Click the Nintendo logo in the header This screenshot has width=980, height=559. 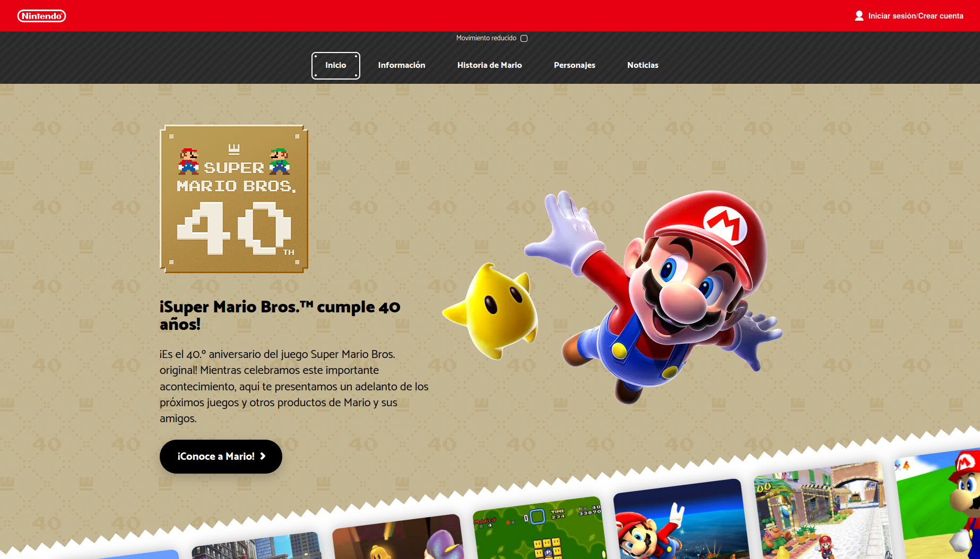coord(42,16)
